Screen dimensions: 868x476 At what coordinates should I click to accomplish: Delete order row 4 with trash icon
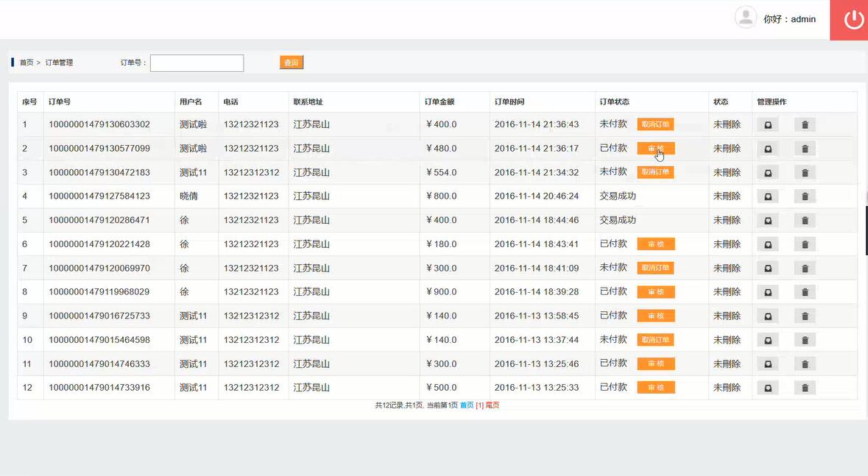(x=805, y=196)
